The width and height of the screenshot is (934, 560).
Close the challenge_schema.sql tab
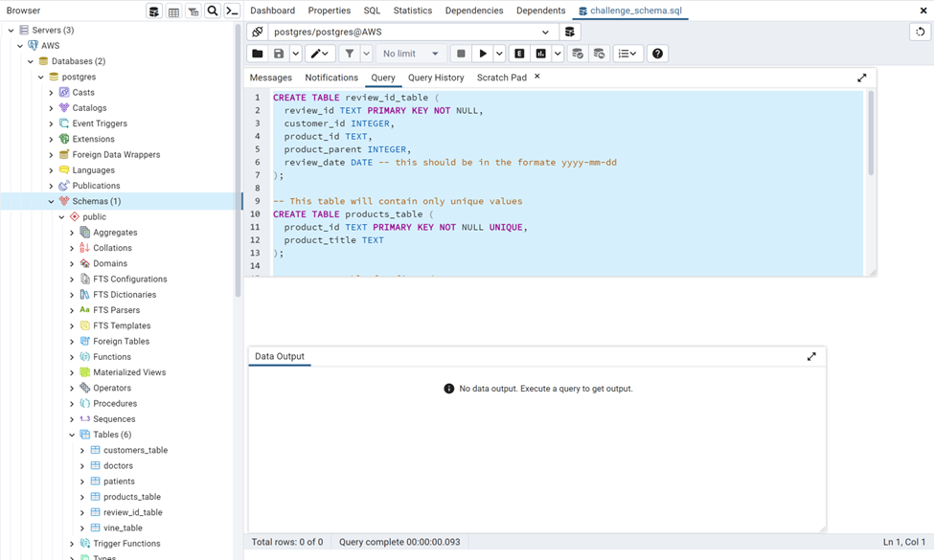coord(923,11)
